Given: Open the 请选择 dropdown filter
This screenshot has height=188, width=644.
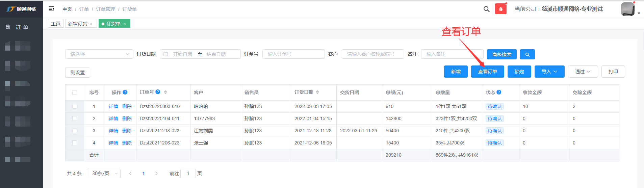Looking at the screenshot, I should pos(99,54).
